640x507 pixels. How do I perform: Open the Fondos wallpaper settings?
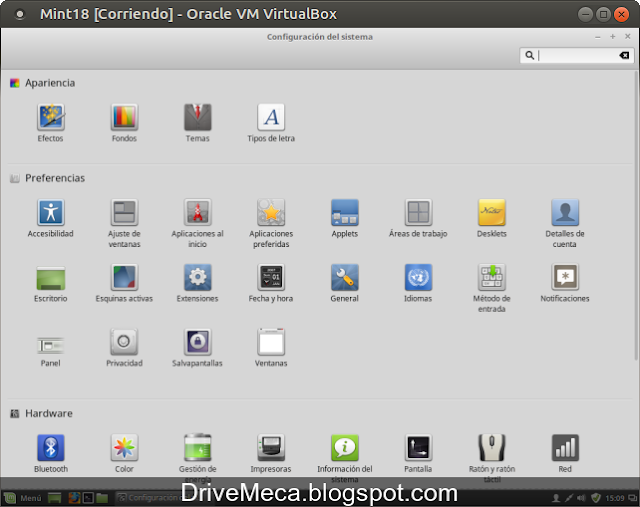point(124,123)
